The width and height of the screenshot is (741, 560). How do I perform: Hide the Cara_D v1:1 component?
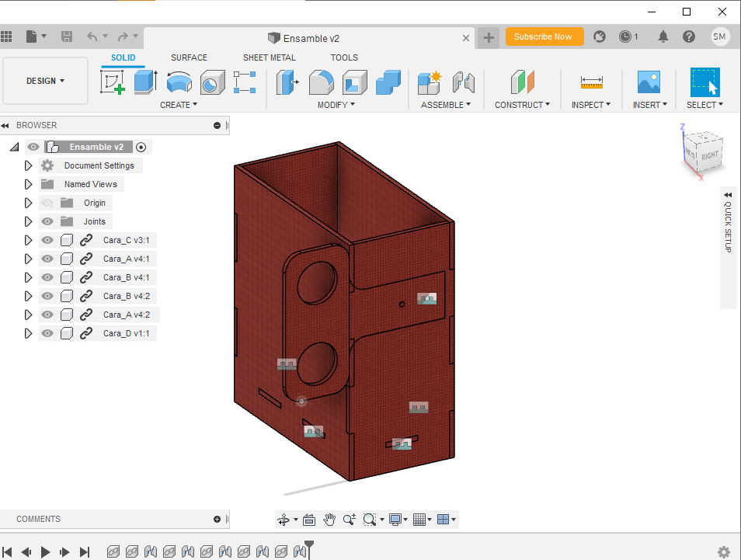click(47, 334)
